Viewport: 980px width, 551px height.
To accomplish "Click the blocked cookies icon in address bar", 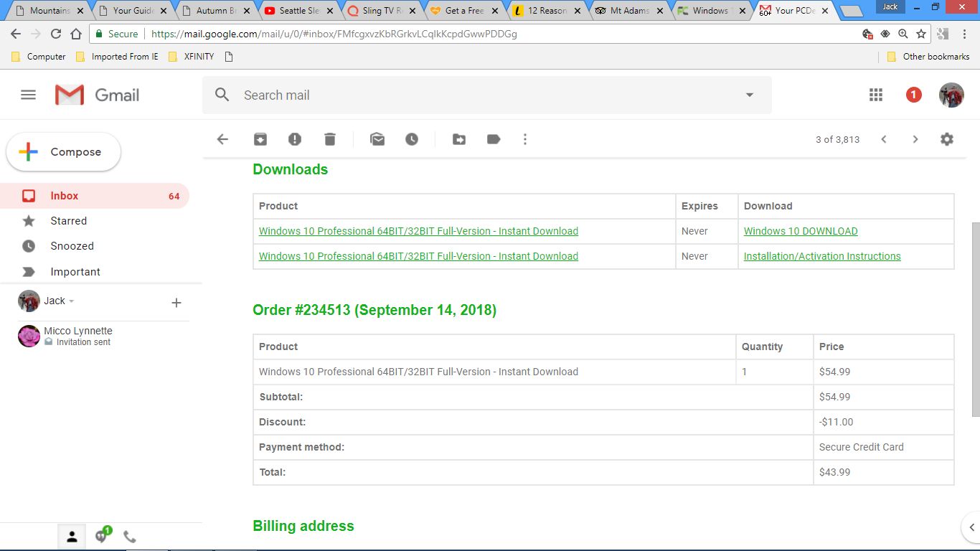I will pos(867,34).
